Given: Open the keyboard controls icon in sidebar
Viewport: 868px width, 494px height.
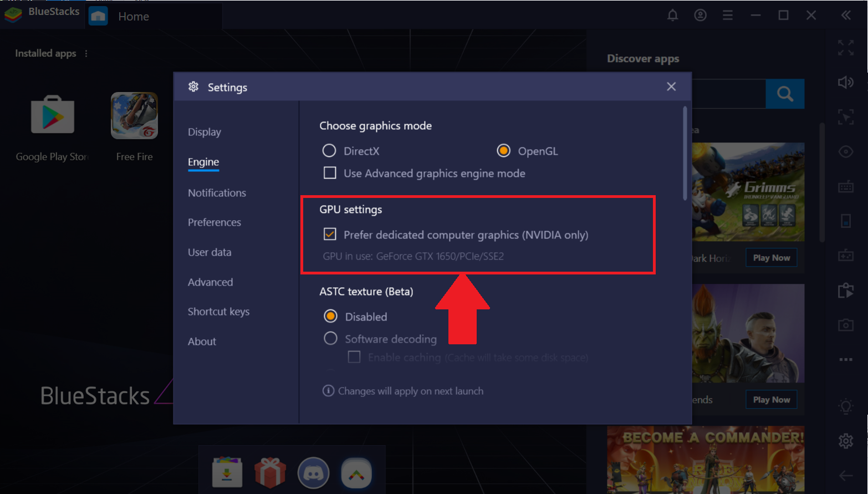Looking at the screenshot, I should (x=846, y=187).
